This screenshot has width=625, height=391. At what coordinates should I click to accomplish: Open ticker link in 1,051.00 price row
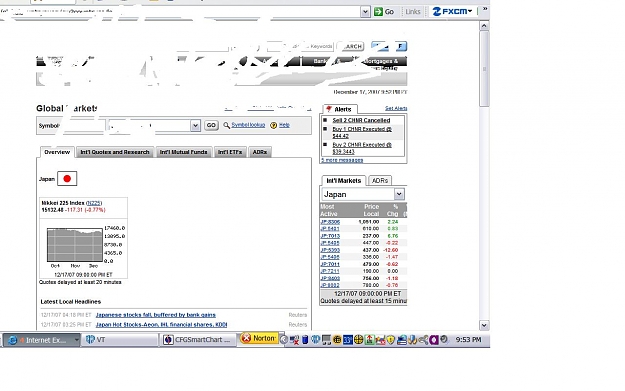330,222
